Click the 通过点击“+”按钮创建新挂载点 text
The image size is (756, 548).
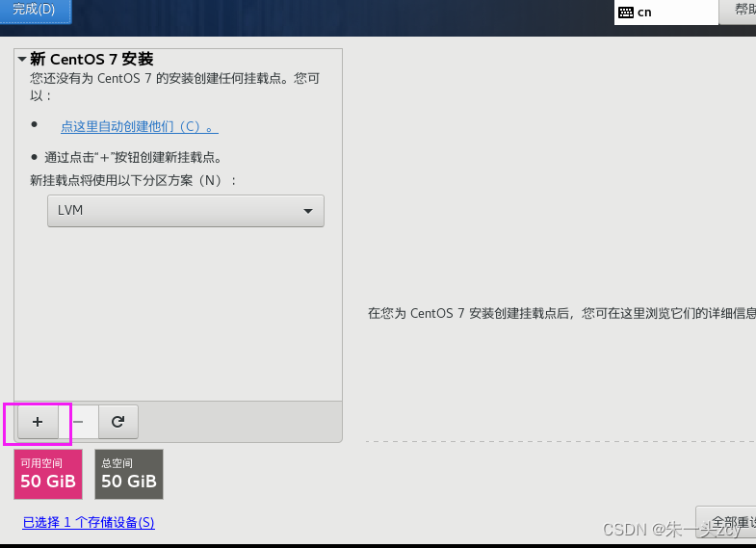click(133, 157)
